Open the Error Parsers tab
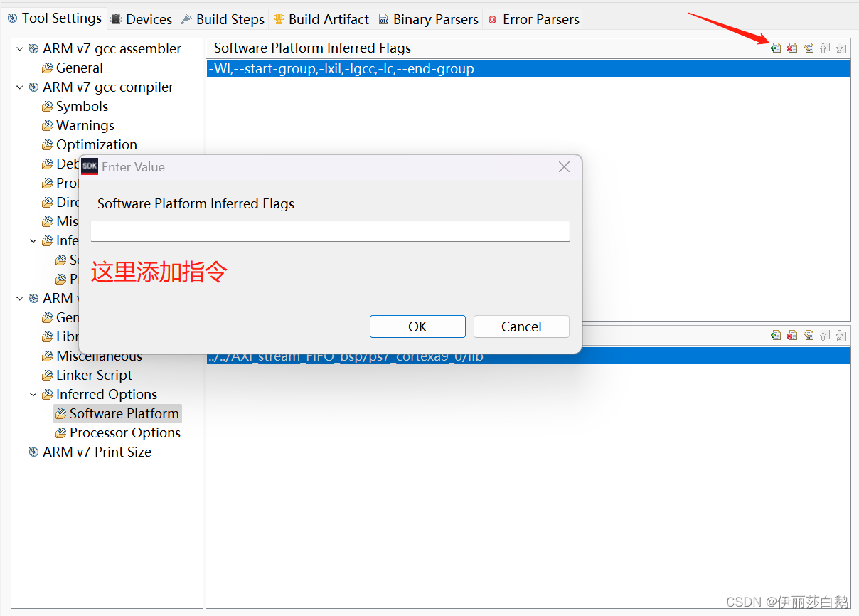 (533, 19)
